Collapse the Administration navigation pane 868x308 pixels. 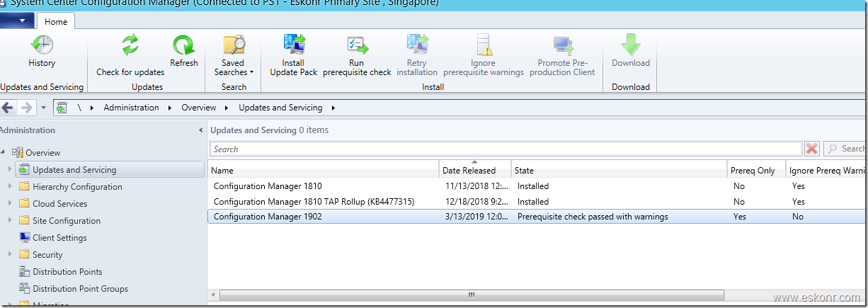point(201,130)
